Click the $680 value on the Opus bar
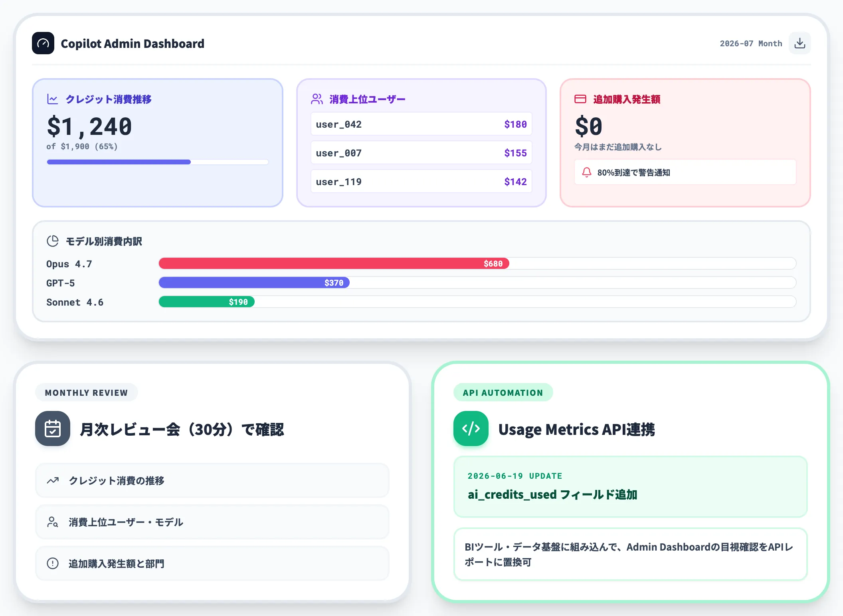This screenshot has height=616, width=843. 493,264
